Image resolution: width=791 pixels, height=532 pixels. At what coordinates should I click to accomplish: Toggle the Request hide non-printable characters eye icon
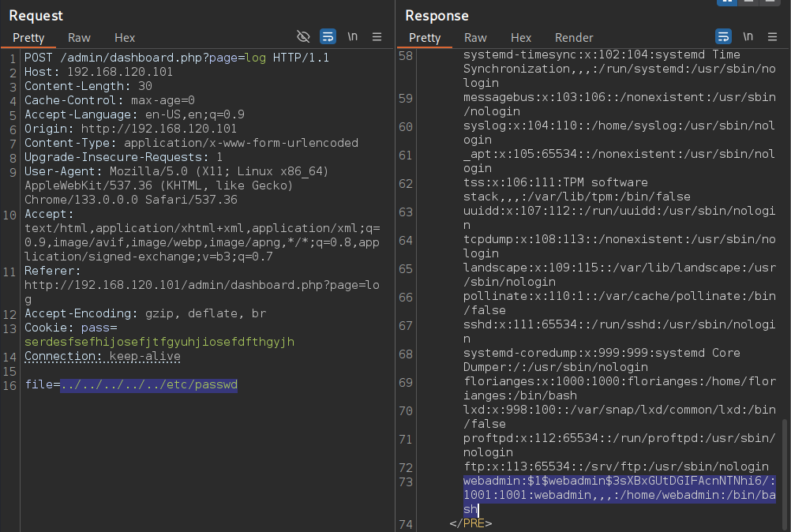303,37
